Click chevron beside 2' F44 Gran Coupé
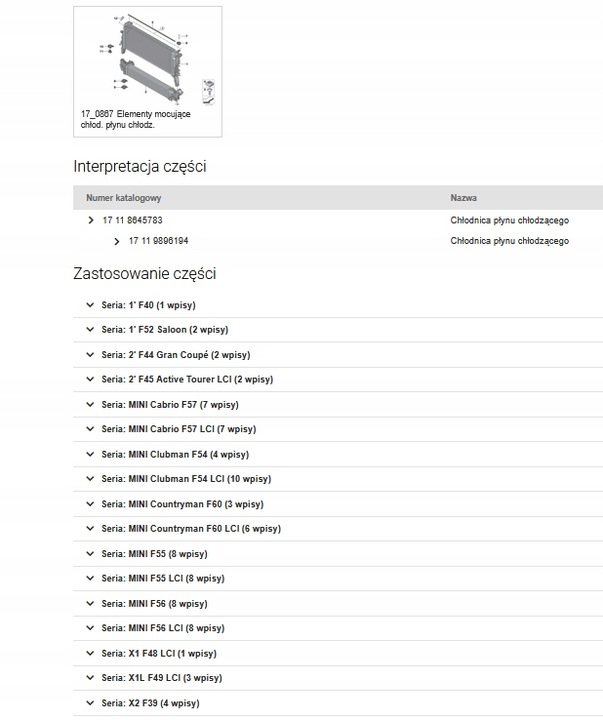Screen dimensions: 603x720 89,355
